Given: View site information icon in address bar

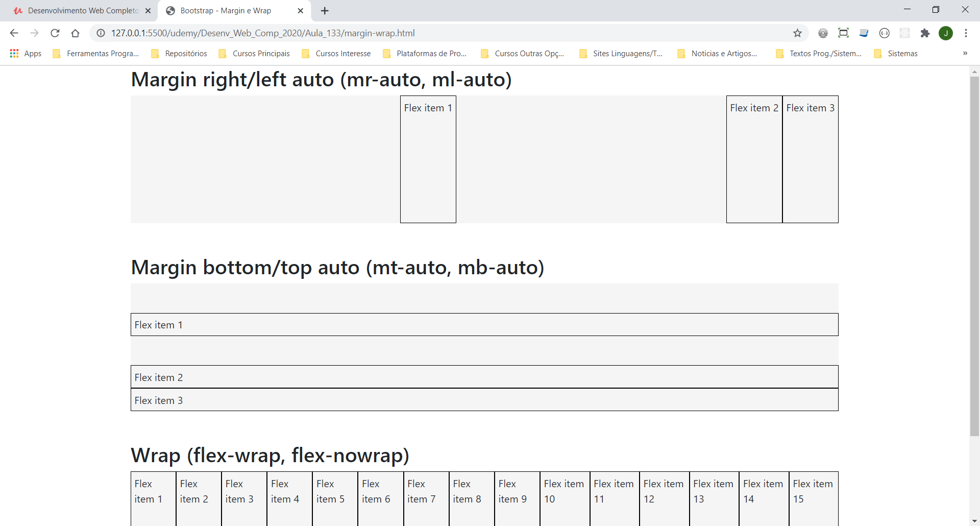Looking at the screenshot, I should [x=101, y=33].
